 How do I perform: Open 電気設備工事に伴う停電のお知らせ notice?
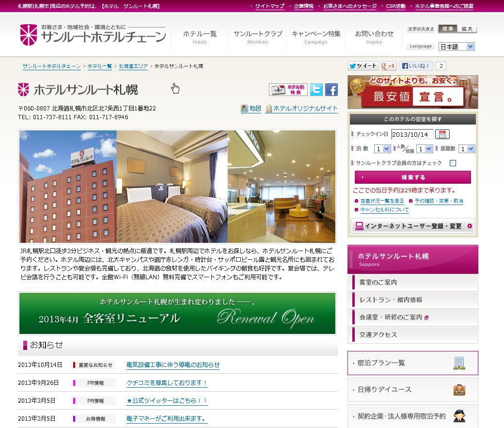tap(173, 365)
